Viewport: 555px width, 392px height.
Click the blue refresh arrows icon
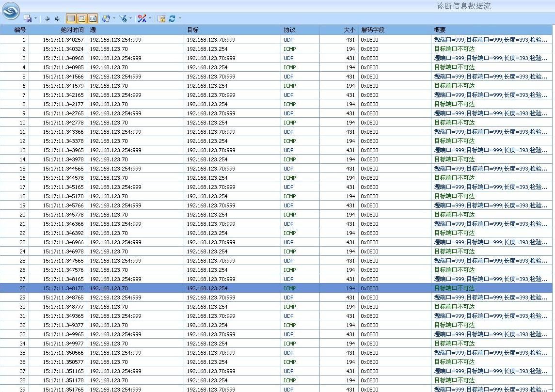(172, 18)
